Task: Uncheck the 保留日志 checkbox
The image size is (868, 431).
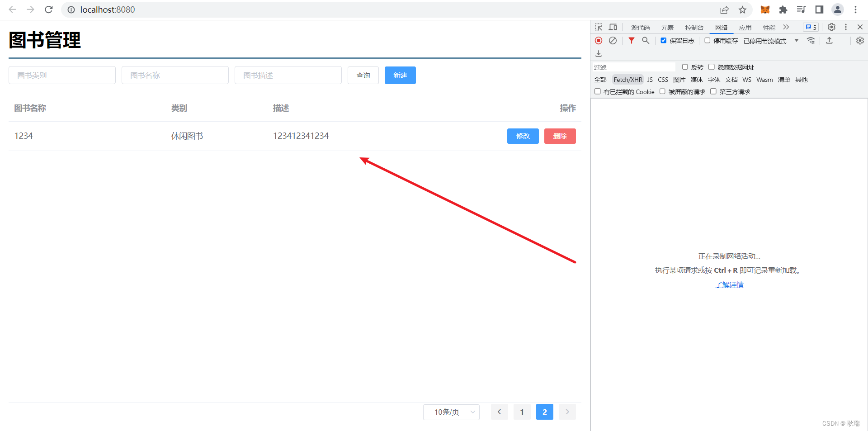Action: point(663,41)
